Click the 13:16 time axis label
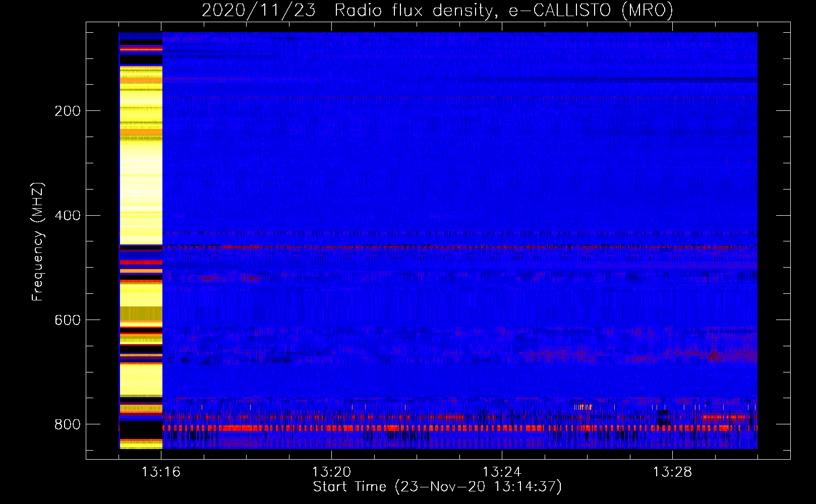Image resolution: width=816 pixels, height=504 pixels. (x=161, y=472)
